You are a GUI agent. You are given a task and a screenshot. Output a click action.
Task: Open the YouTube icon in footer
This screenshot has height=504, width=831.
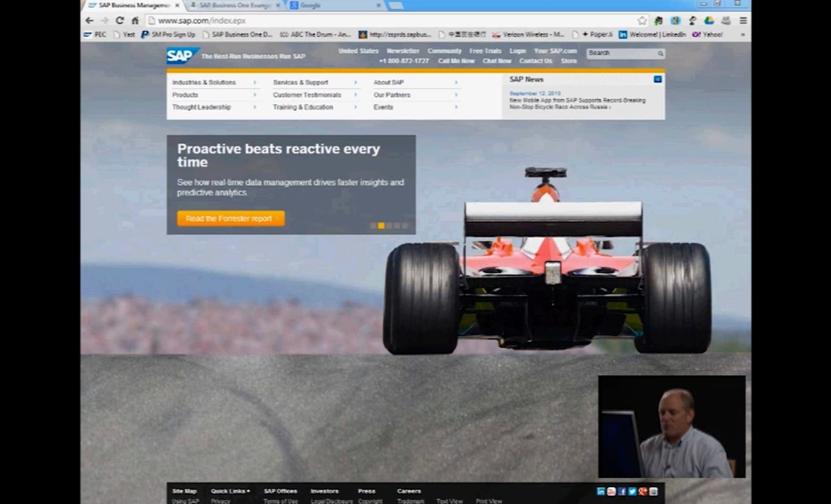click(x=611, y=491)
